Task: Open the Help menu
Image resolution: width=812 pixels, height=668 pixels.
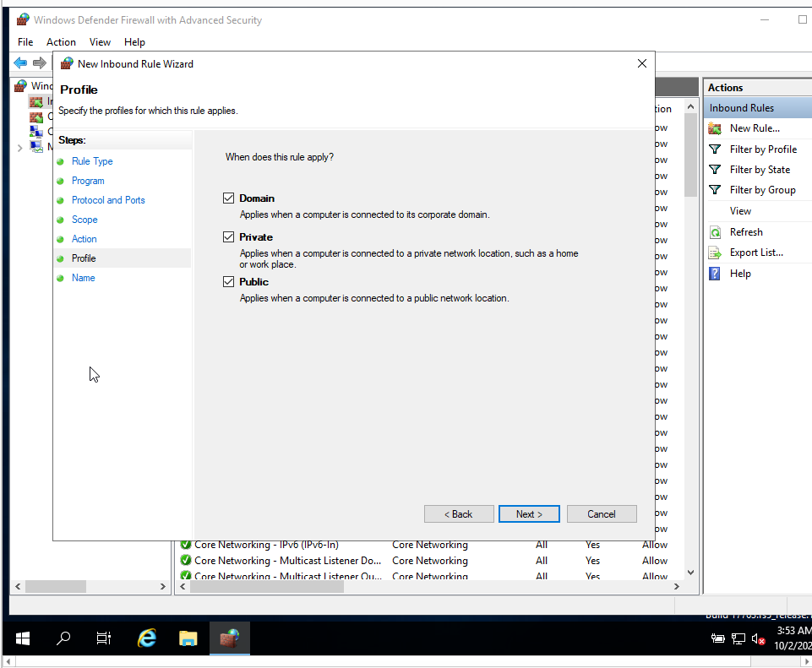Action: click(134, 42)
